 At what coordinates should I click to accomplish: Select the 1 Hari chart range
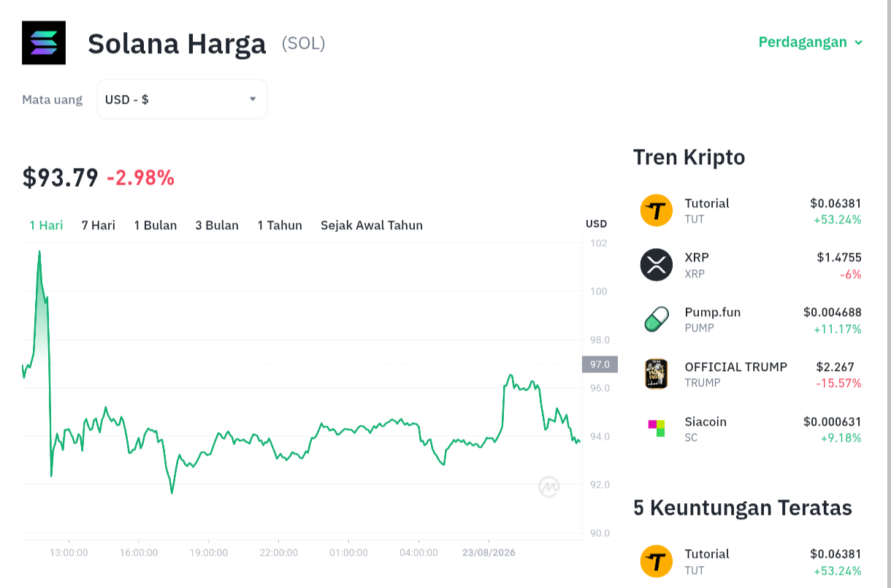pyautogui.click(x=46, y=225)
